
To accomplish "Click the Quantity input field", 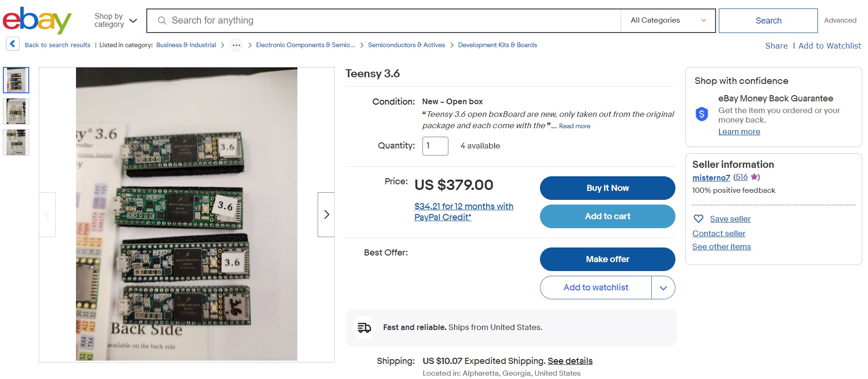I will tap(435, 146).
